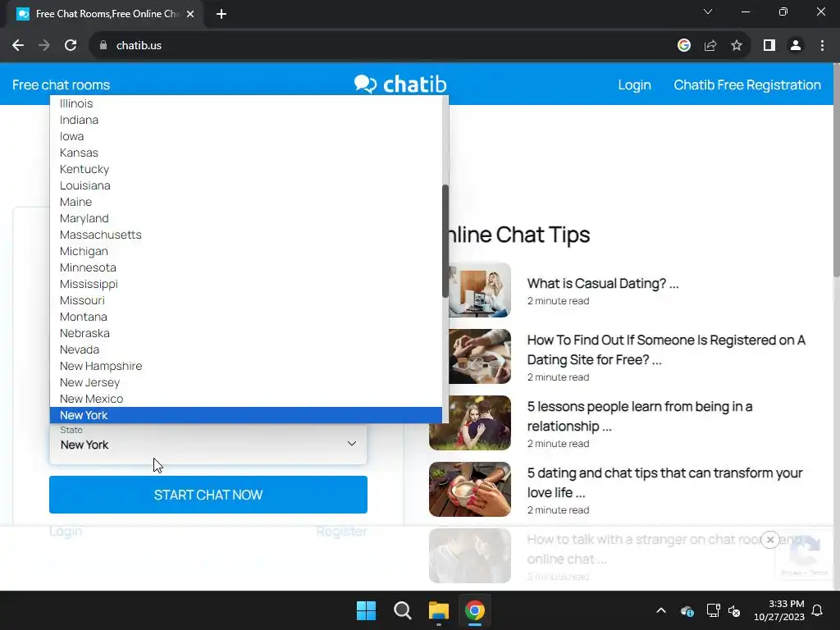This screenshot has width=840, height=630.
Task: Select Maryland option
Action: [x=246, y=218]
